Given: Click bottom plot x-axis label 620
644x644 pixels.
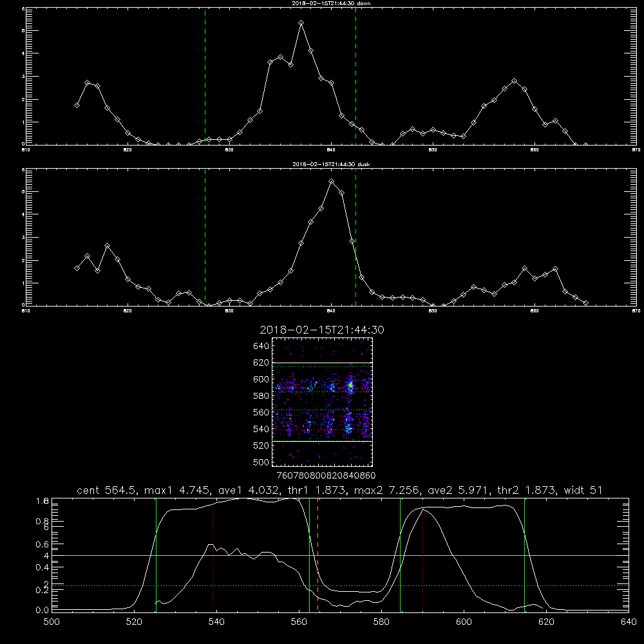Looking at the screenshot, I should 547,622.
